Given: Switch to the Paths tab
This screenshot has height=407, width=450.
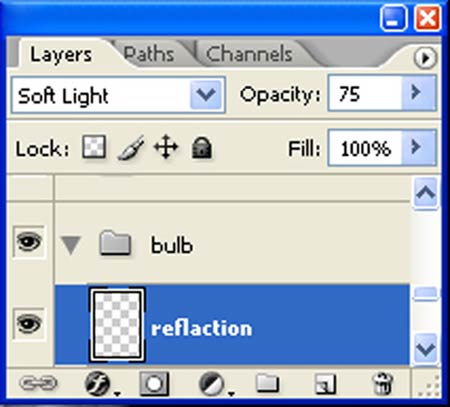Looking at the screenshot, I should [x=149, y=54].
